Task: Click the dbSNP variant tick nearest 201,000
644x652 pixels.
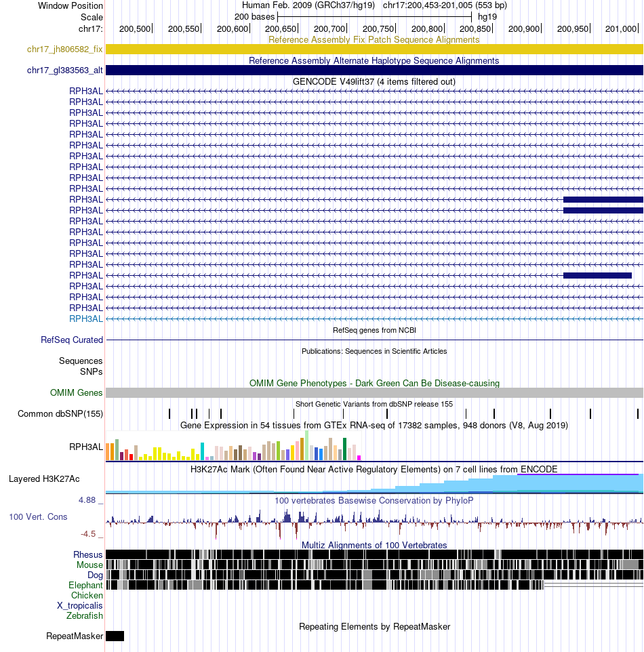Action: coord(638,413)
